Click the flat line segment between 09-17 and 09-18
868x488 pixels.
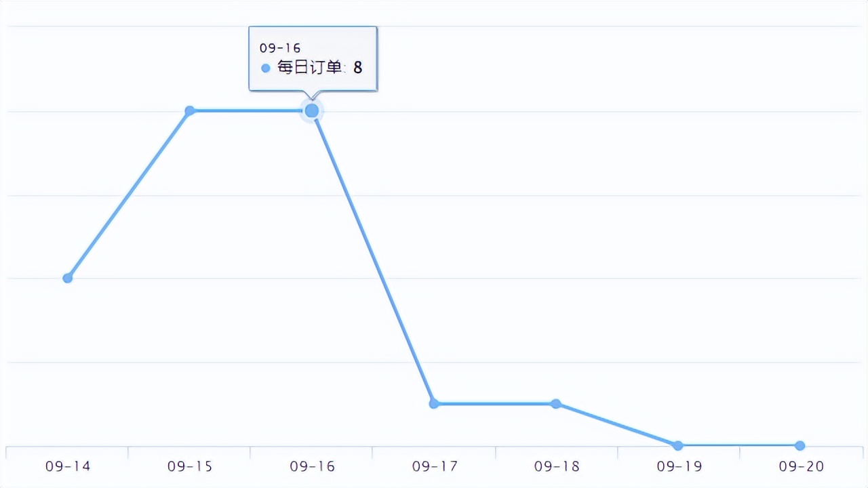pyautogui.click(x=495, y=404)
